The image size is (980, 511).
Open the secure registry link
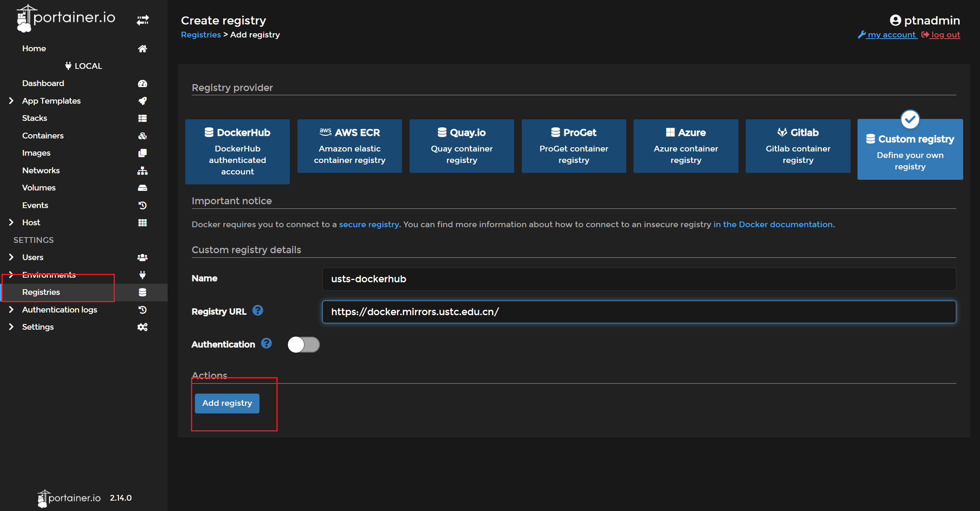(x=369, y=225)
